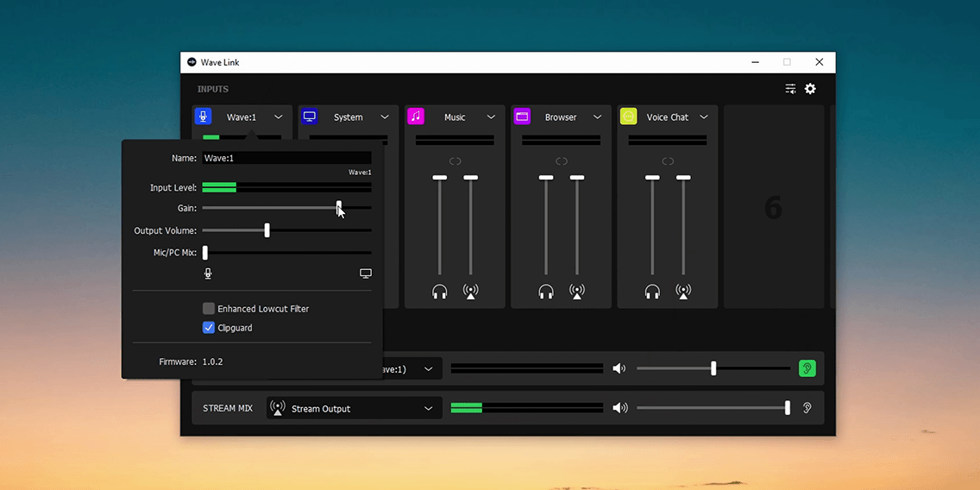Click the purple Browser channel icon
This screenshot has width=980, height=490.
[522, 116]
